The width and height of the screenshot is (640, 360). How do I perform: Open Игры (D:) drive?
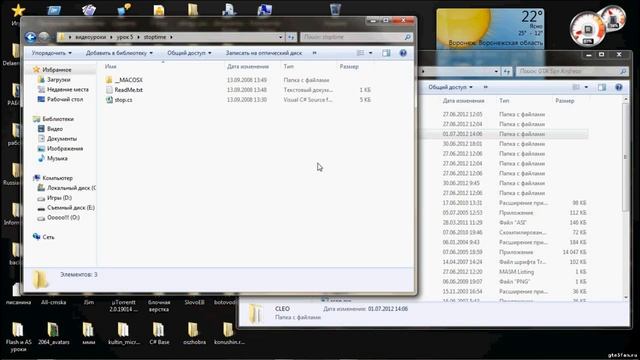[59, 198]
